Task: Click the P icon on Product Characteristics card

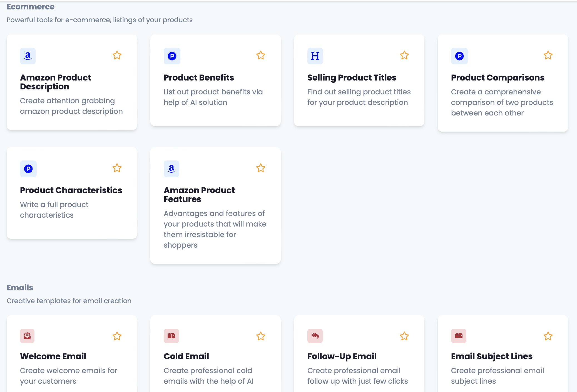Action: point(28,169)
